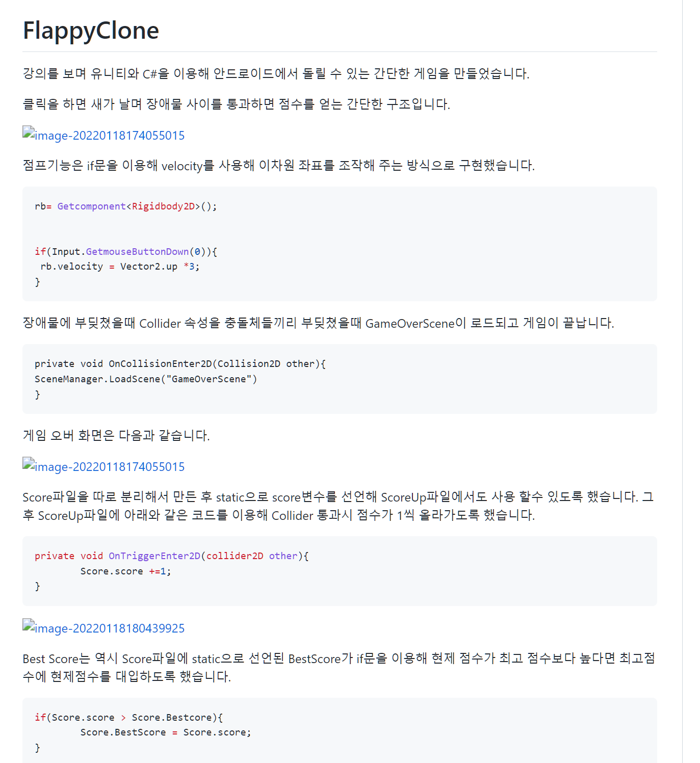Open the image-20220118180439925 link
700x763 pixels.
[x=110, y=628]
